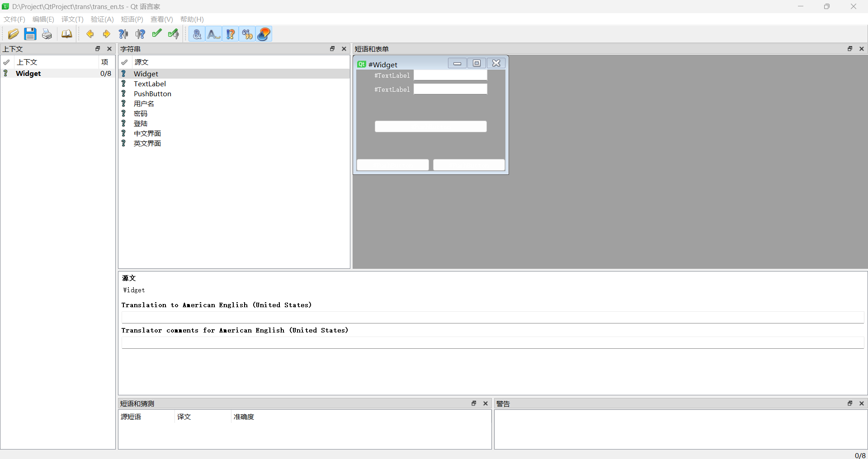
Task: Toggle place marker validation check
Action: pyautogui.click(x=264, y=34)
